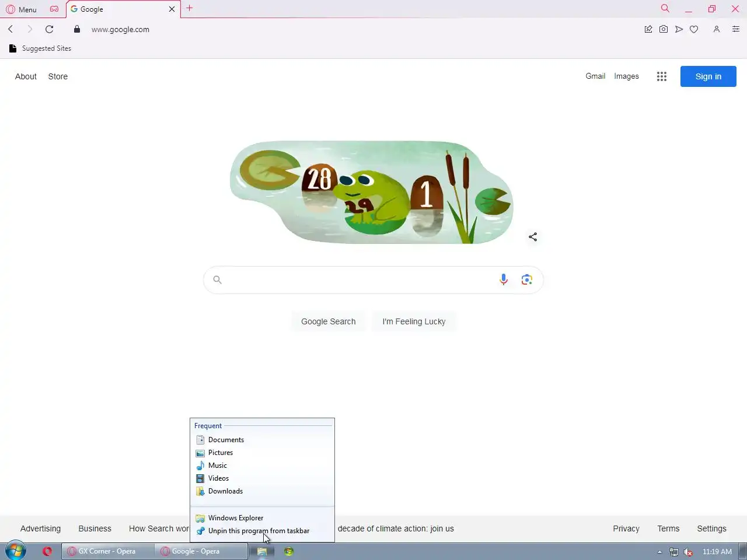This screenshot has height=560, width=747.
Task: Open the muted volume tray icon
Action: [x=688, y=552]
